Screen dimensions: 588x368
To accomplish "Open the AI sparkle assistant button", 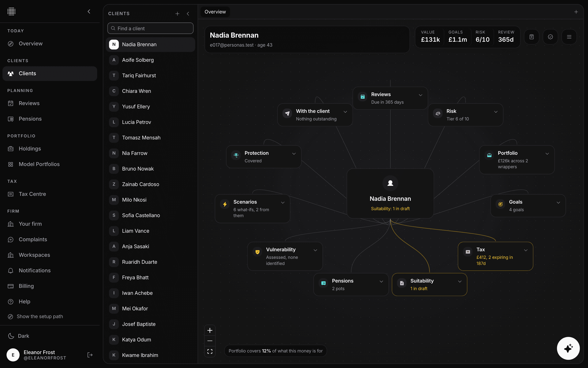I will point(568,348).
